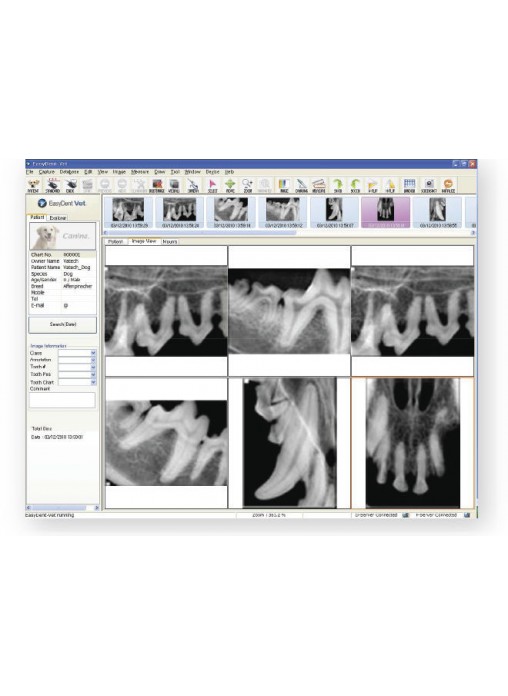This screenshot has height=696, width=508.
Task: Select the highlighted purple thumbnail
Action: point(385,212)
